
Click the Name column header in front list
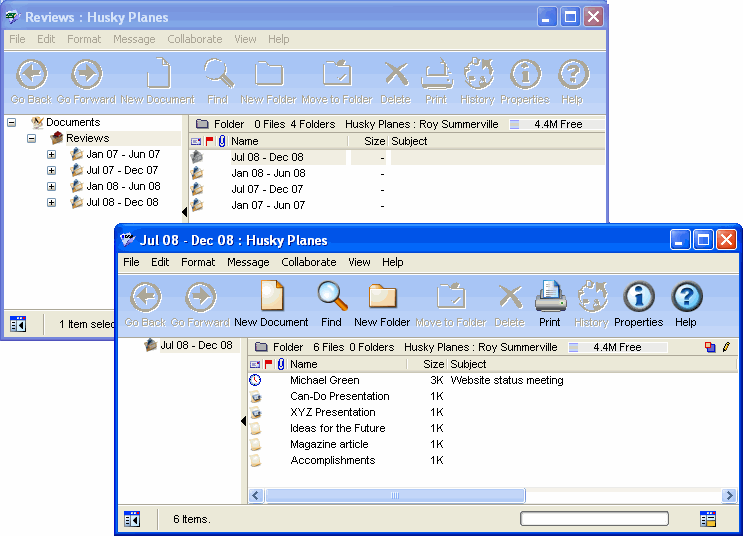(x=304, y=365)
